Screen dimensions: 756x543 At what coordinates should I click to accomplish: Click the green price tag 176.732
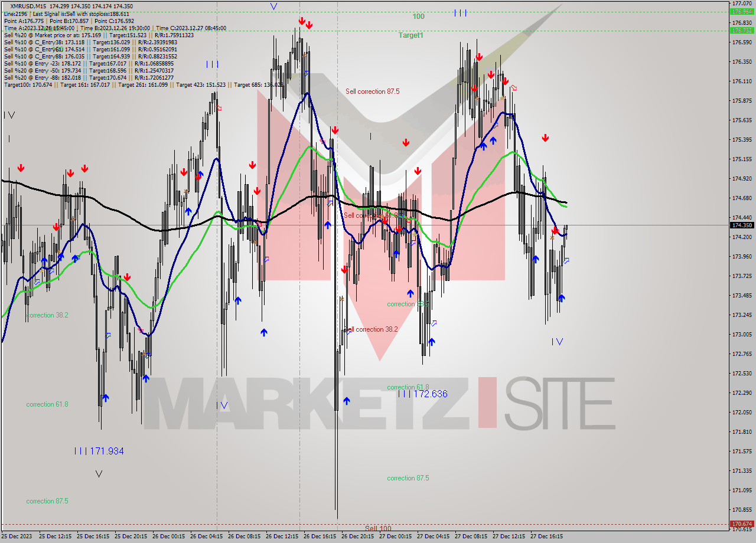[742, 30]
